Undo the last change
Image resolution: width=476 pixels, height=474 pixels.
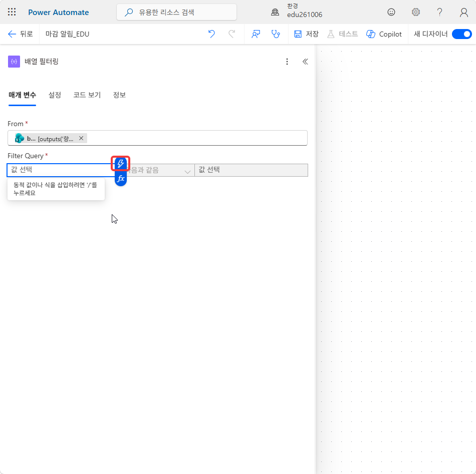[211, 34]
